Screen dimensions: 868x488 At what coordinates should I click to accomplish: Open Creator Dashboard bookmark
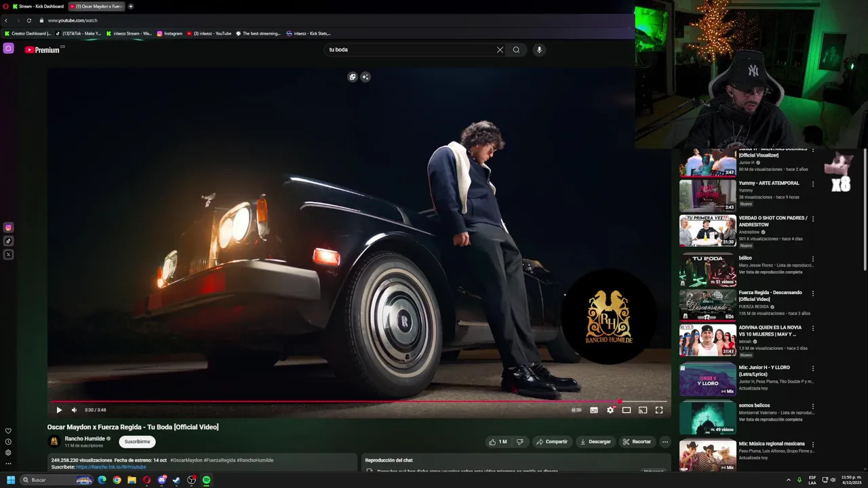(27, 33)
